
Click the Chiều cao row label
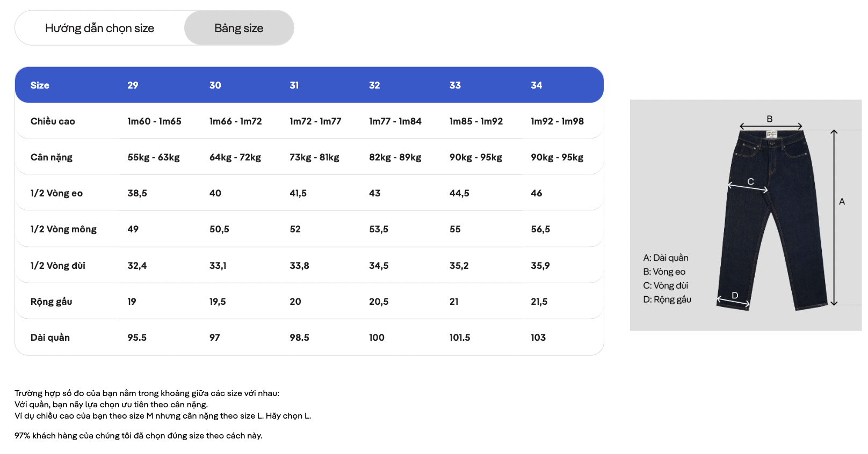click(x=53, y=121)
